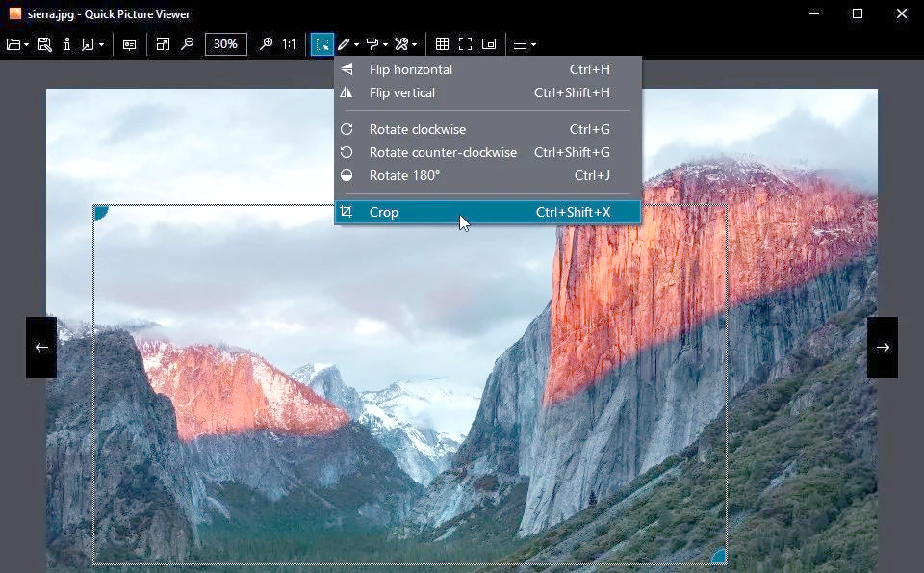Go to the previous image arrow
This screenshot has width=924, height=573.
(x=41, y=348)
